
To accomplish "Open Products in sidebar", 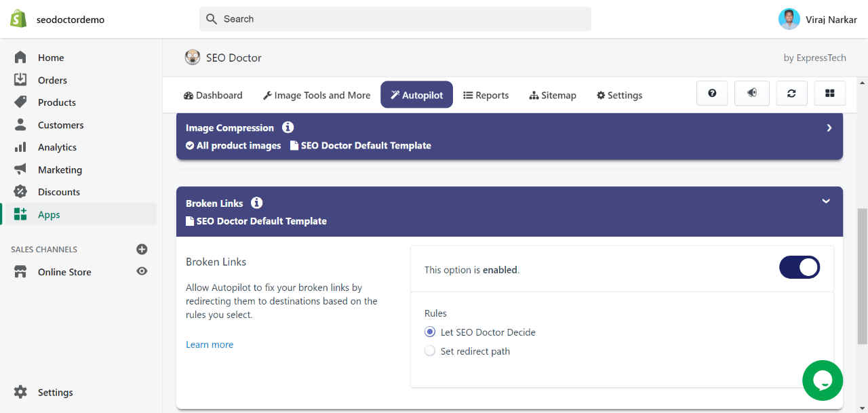I will pyautogui.click(x=57, y=102).
